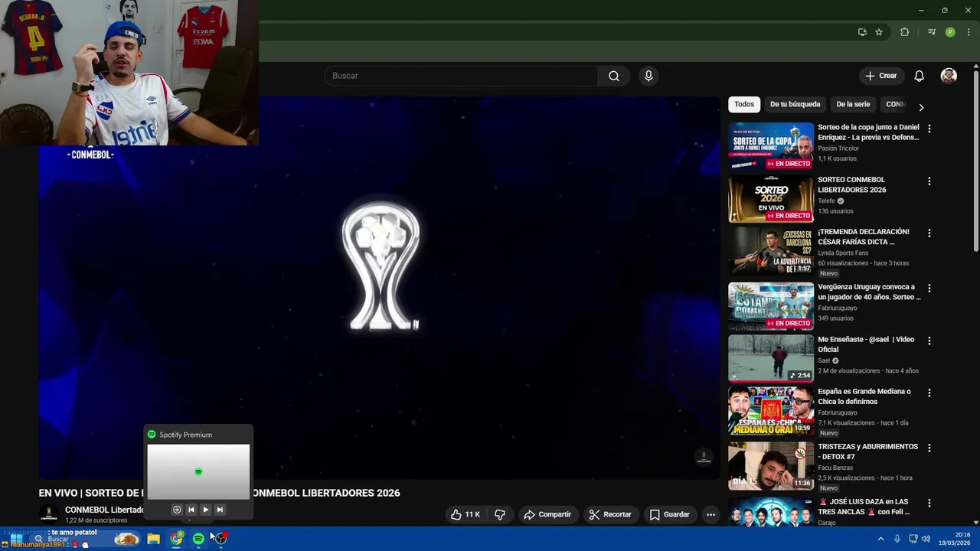Dislike the video
The height and width of the screenshot is (551, 980).
[x=500, y=514]
